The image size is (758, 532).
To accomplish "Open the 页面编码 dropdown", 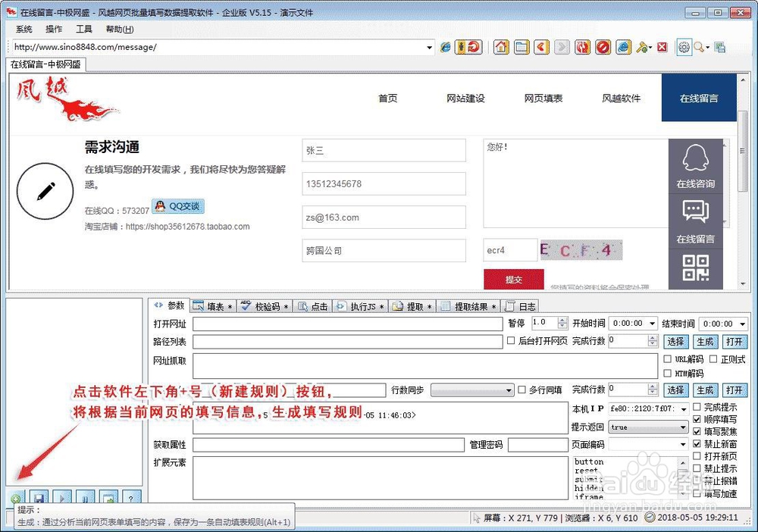I will [683, 445].
